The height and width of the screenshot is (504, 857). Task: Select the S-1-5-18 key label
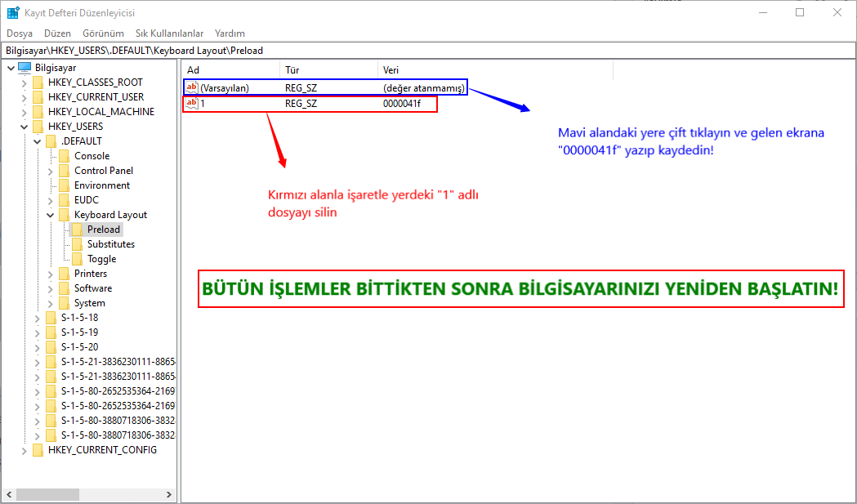80,318
